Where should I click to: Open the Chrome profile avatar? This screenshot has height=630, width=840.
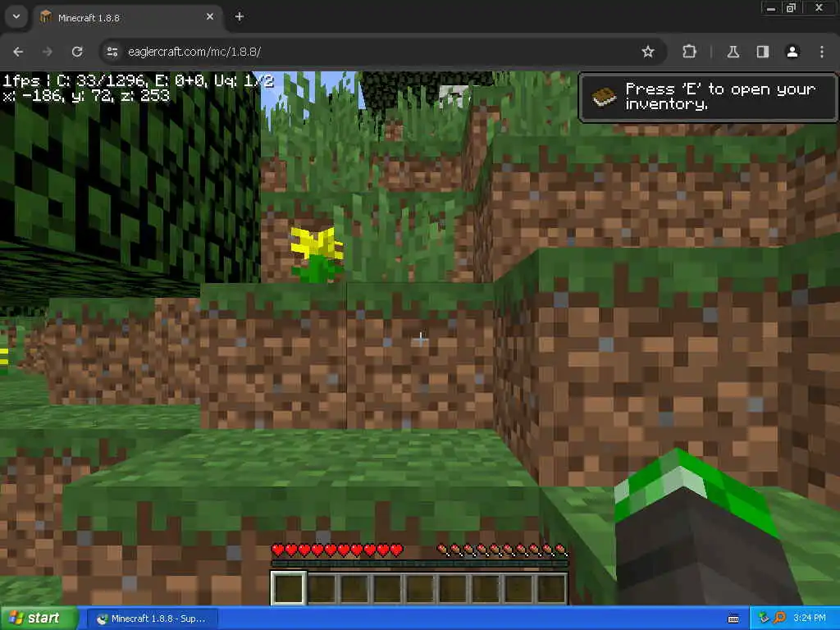point(792,52)
